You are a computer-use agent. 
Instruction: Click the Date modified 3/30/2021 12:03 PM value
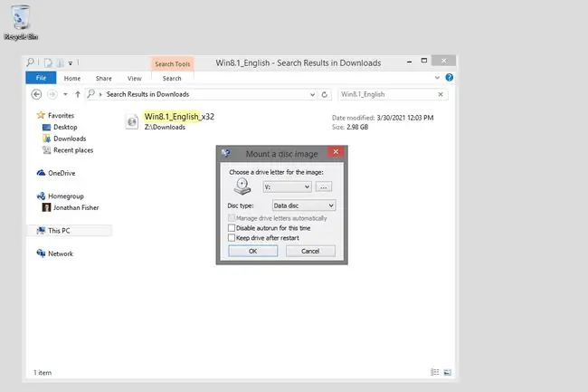405,118
